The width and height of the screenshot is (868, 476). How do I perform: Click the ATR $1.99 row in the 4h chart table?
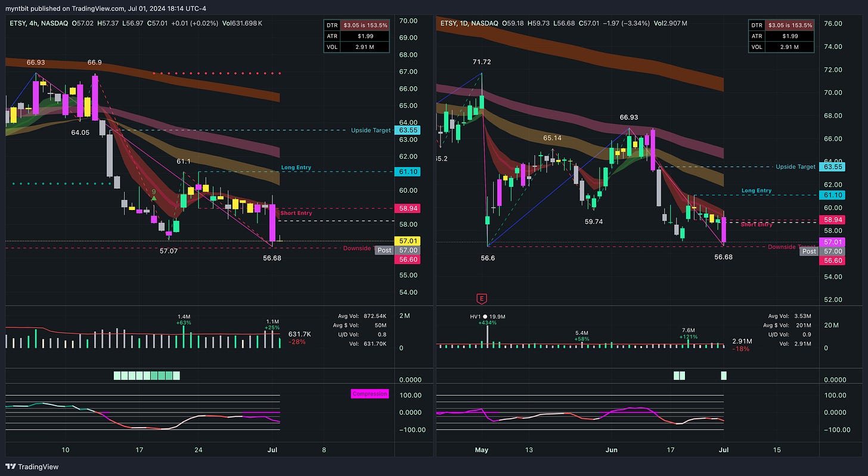click(x=356, y=36)
